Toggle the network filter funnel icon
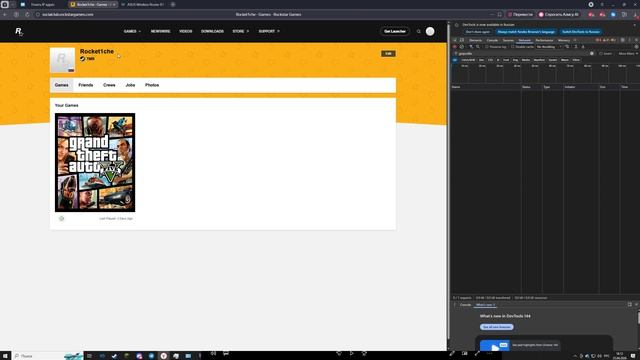This screenshot has width=640, height=360. (471, 47)
